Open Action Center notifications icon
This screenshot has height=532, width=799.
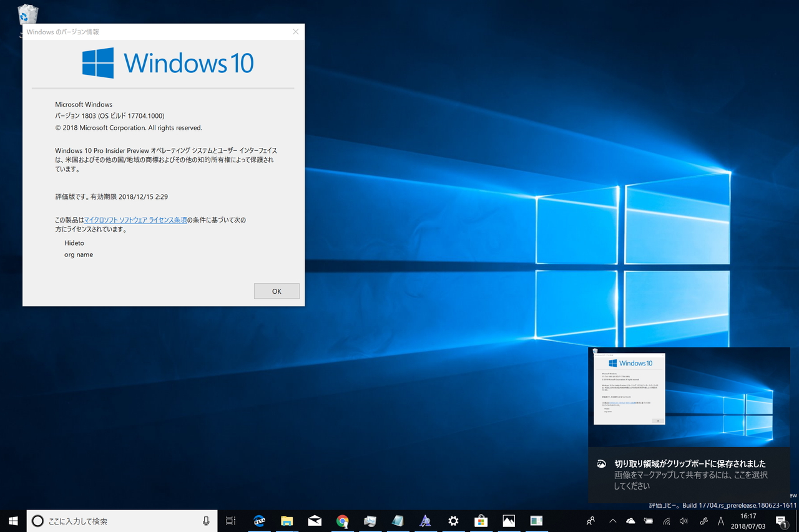point(782,521)
